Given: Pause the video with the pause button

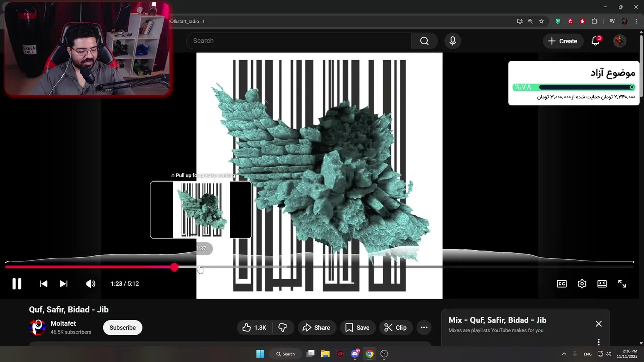Looking at the screenshot, I should point(17,284).
